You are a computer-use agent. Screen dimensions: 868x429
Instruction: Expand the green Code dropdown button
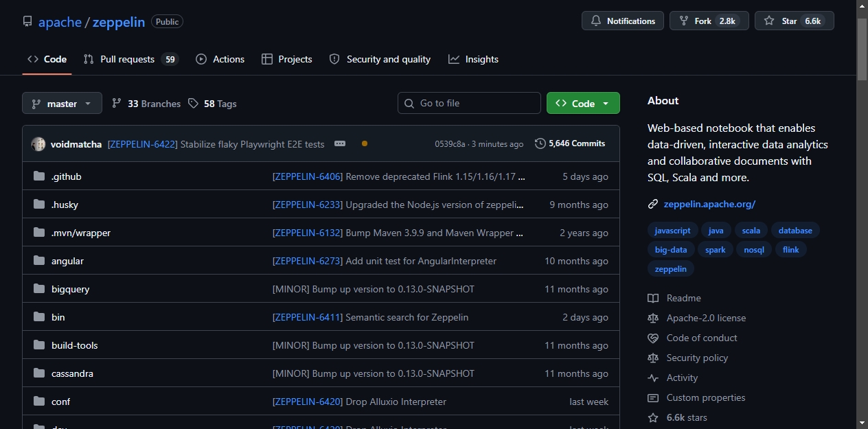[x=583, y=103]
